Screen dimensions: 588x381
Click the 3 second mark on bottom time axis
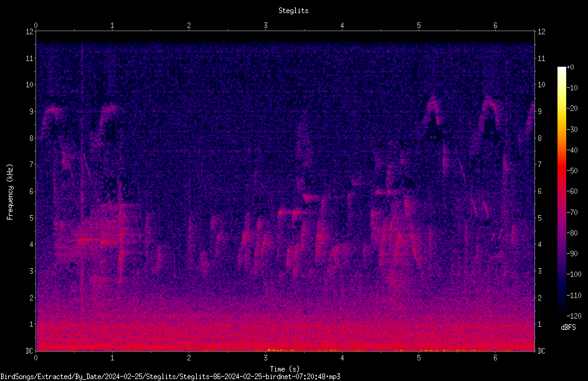265,358
